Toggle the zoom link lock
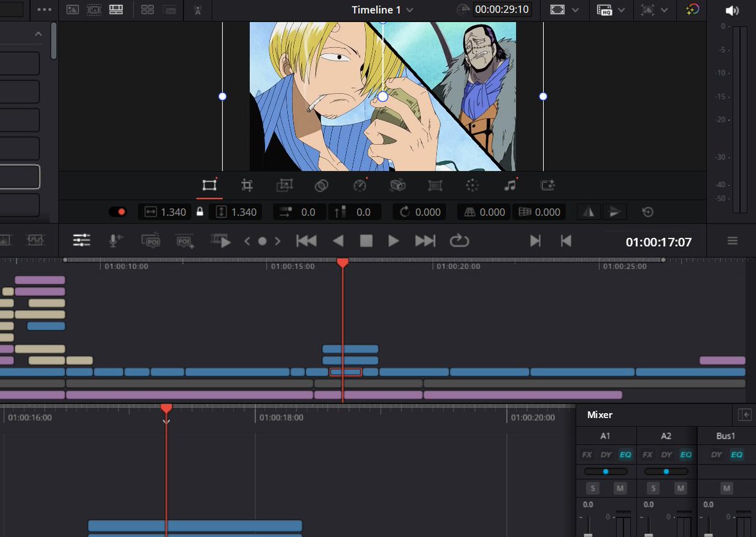This screenshot has width=756, height=537. [200, 212]
